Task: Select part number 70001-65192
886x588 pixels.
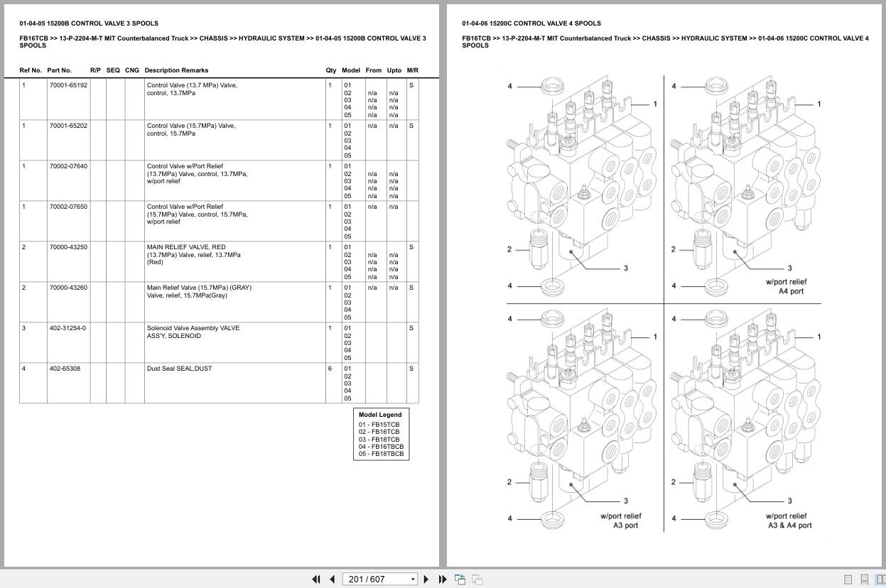Action: (x=68, y=85)
